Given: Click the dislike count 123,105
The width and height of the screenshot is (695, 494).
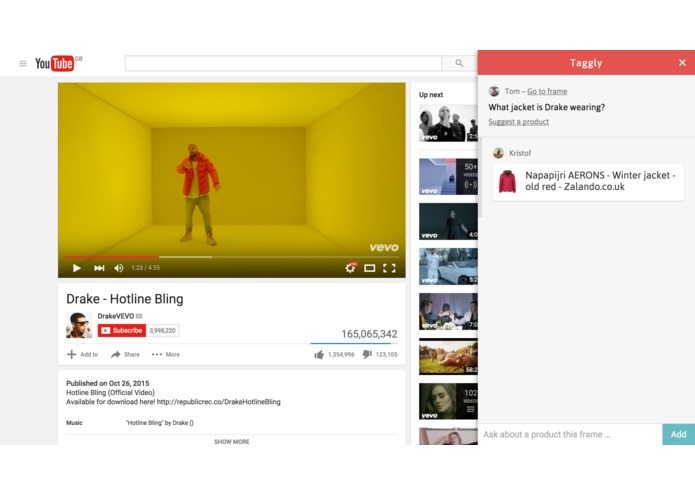Looking at the screenshot, I should 387,354.
